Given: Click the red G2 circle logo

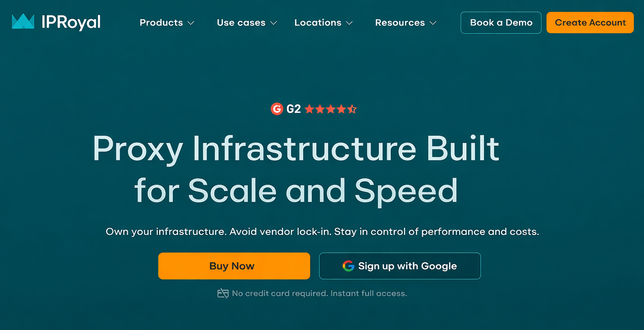Looking at the screenshot, I should point(277,109).
